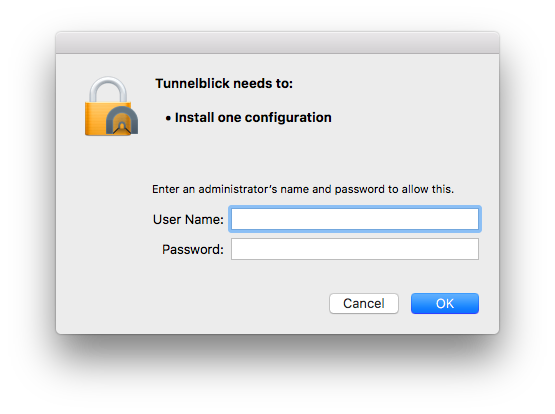Image resolution: width=555 pixels, height=414 pixels.
Task: Click the Tunnelblick tunnel badge on padlock
Action: coord(122,120)
